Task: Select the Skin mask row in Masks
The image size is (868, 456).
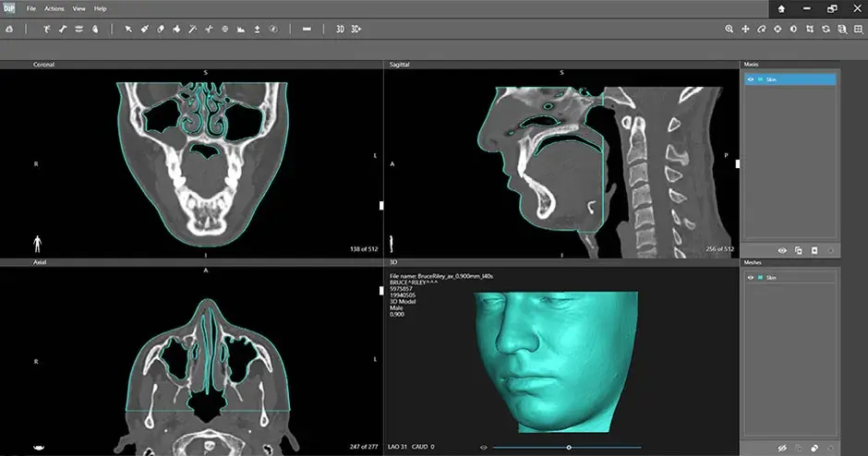Action: click(794, 80)
